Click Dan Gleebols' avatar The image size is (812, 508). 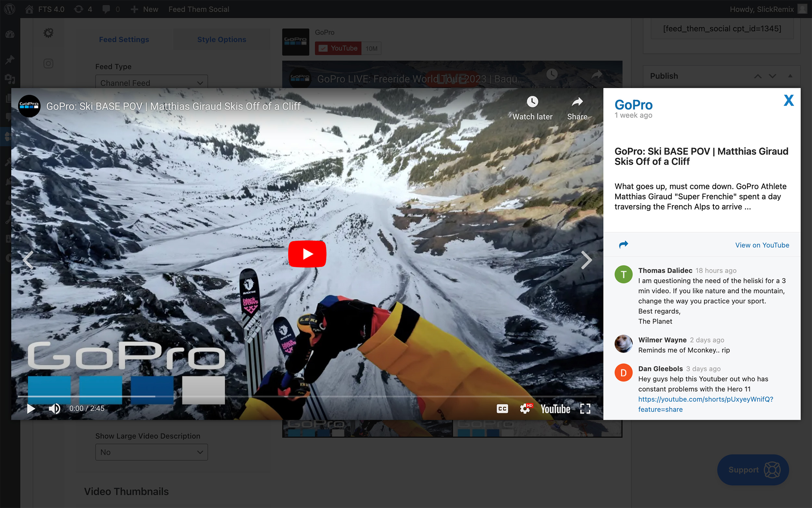point(623,372)
